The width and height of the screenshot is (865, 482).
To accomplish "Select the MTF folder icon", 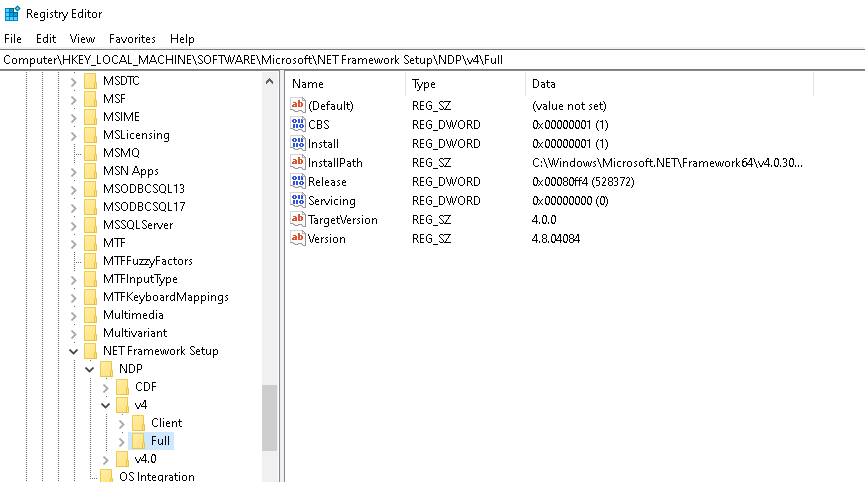I will 90,243.
